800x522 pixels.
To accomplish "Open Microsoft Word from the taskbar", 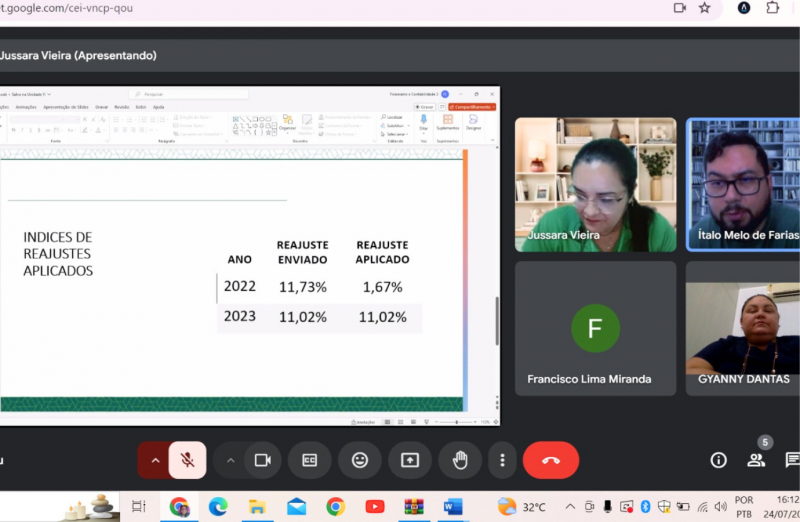I will 452,507.
